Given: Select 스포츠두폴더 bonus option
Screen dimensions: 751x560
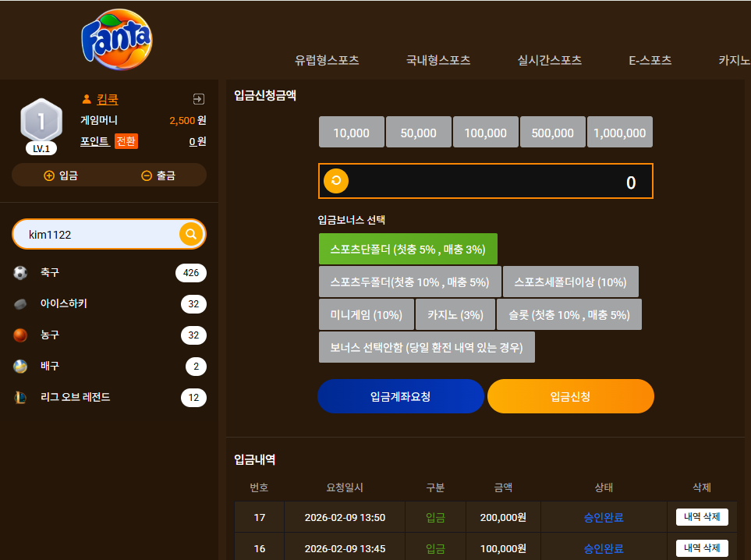Looking at the screenshot, I should (x=410, y=282).
